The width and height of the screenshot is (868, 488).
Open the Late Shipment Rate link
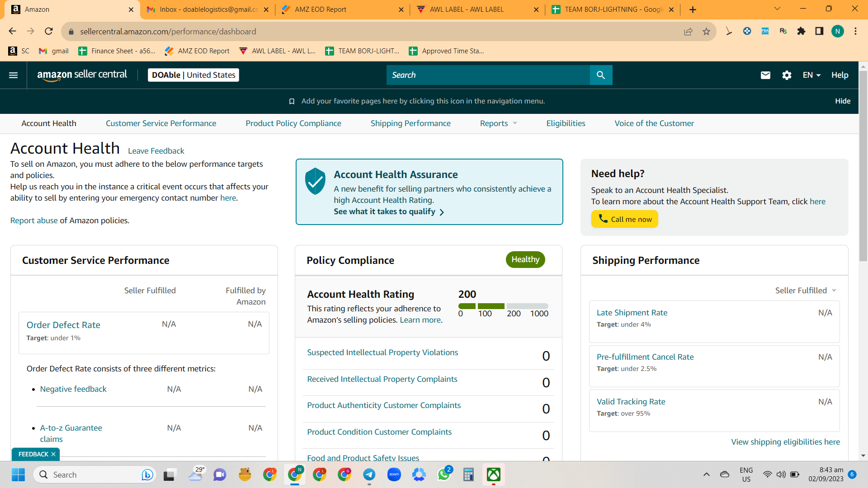click(x=632, y=313)
